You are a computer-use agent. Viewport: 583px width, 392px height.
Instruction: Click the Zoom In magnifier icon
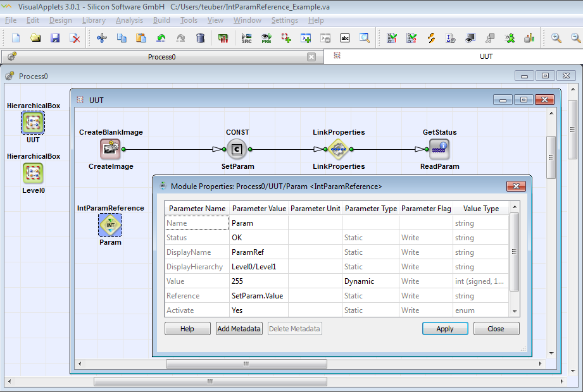tap(556, 38)
